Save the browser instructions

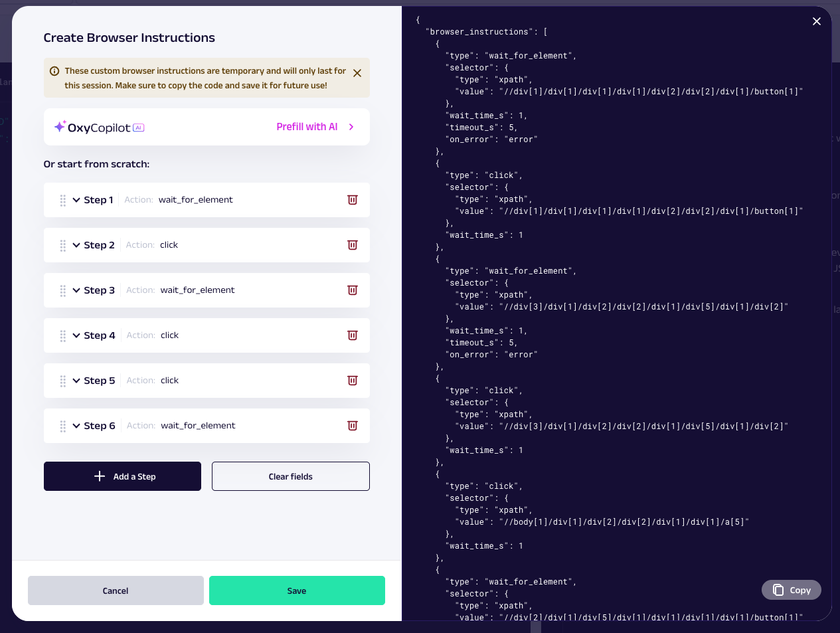pos(297,590)
